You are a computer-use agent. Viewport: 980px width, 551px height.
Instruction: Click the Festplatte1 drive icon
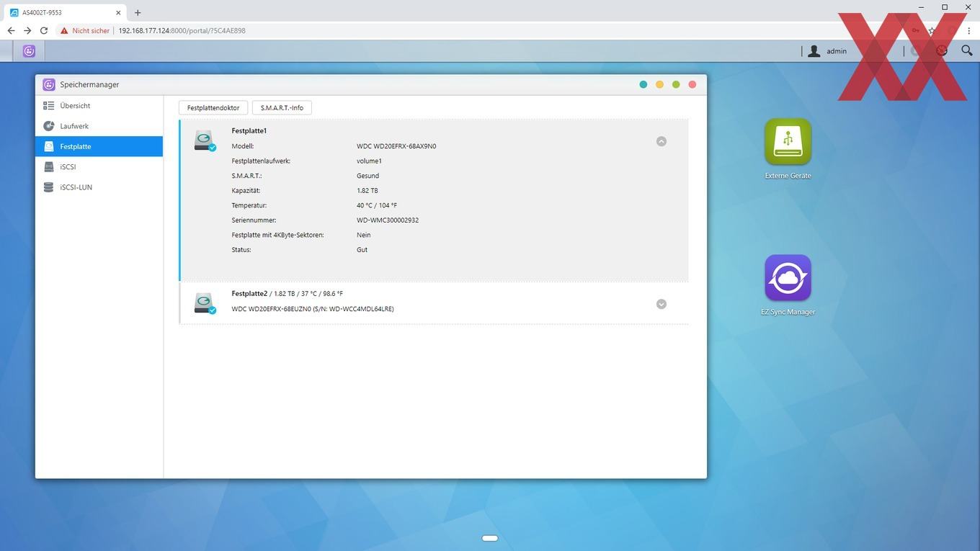pyautogui.click(x=205, y=141)
